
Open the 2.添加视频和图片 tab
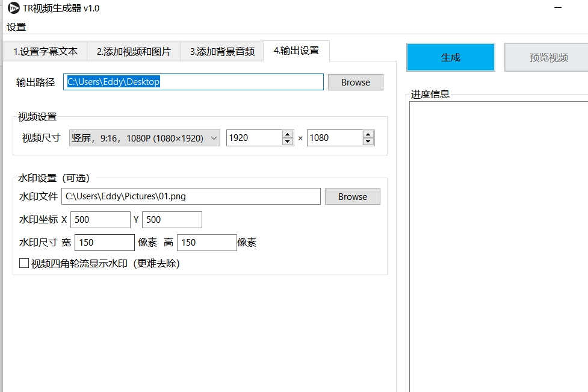[134, 52]
